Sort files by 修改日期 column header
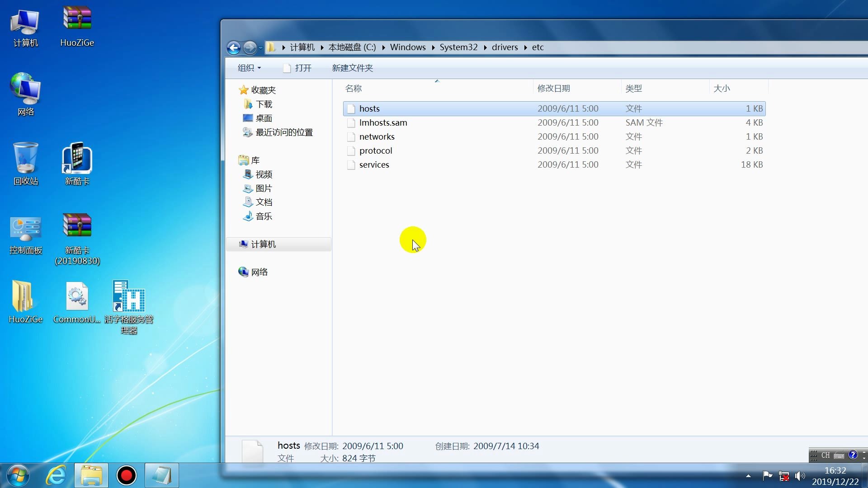Image resolution: width=868 pixels, height=488 pixels. click(553, 88)
